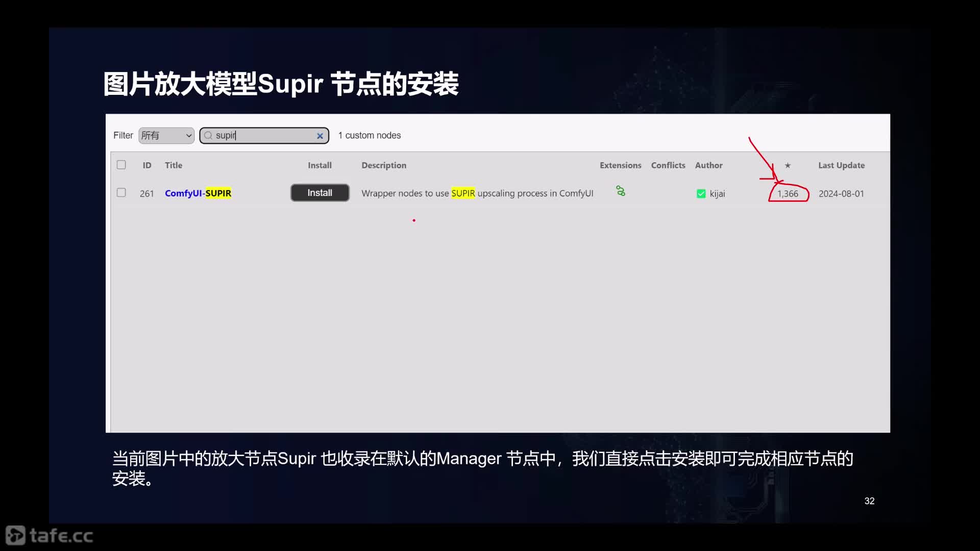Toggle the checkbox for ComfyUI-SUPIR row

[x=121, y=193]
